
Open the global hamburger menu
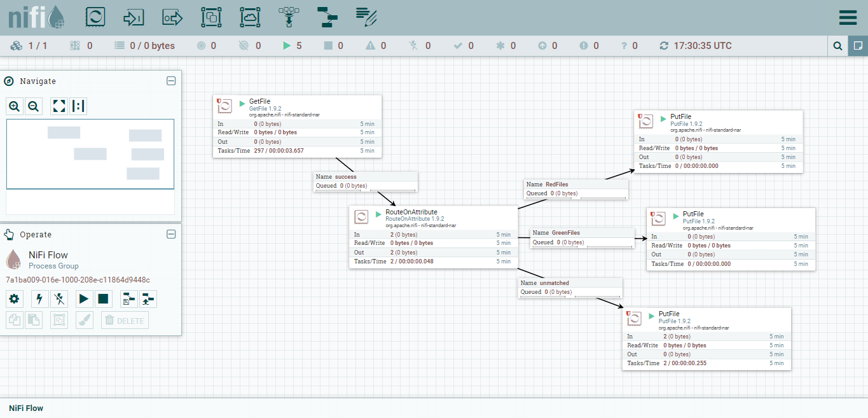[848, 17]
